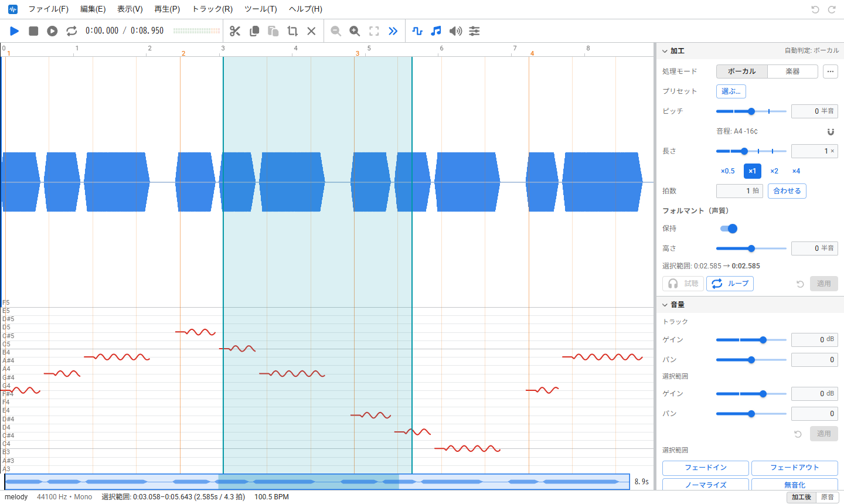Viewport: 844px width, 504px height.
Task: Toggle the pitch snap magnet icon
Action: click(x=831, y=131)
